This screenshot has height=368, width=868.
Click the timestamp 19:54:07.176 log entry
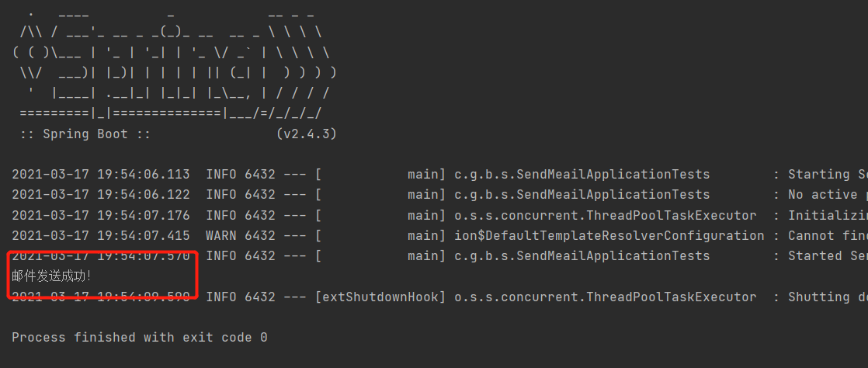pyautogui.click(x=101, y=215)
